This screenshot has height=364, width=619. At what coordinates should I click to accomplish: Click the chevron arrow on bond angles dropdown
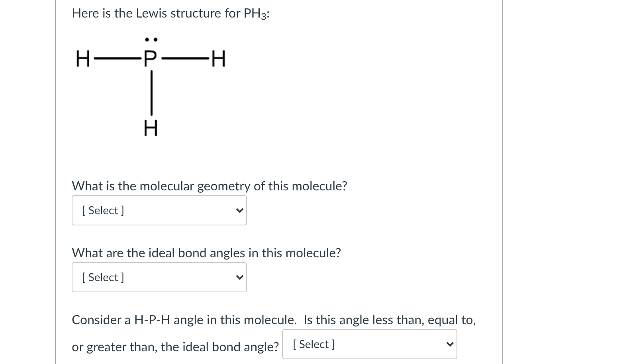coord(239,277)
